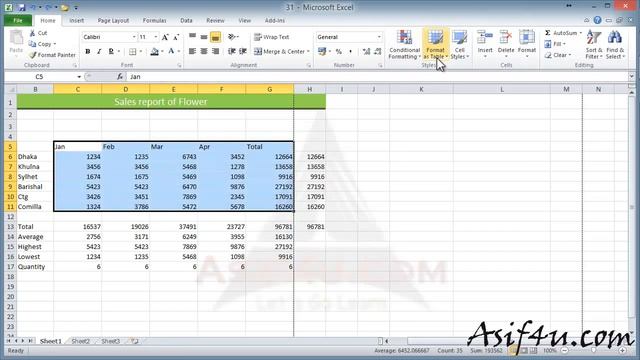The height and width of the screenshot is (360, 640).
Task: Click Decrease Decimal icon
Action: tap(378, 51)
